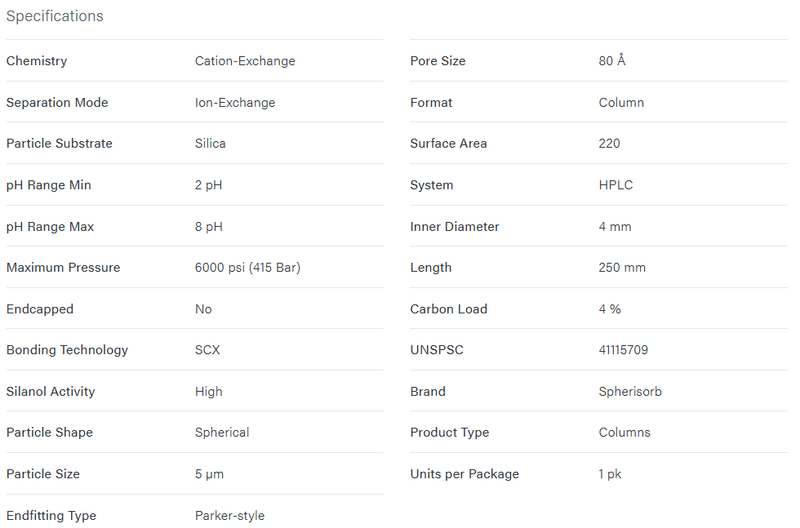Image resolution: width=800 pixels, height=528 pixels.
Task: Select the Spherical particle shape value
Action: 222,433
